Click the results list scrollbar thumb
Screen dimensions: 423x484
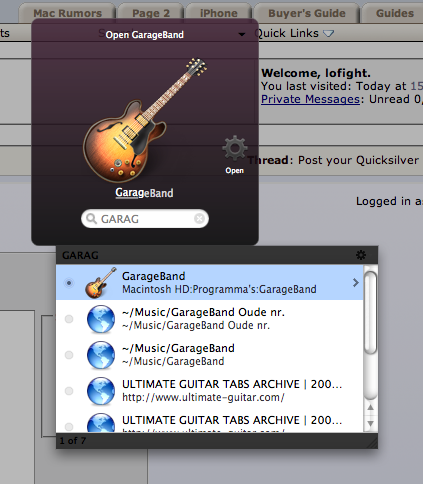click(x=370, y=312)
